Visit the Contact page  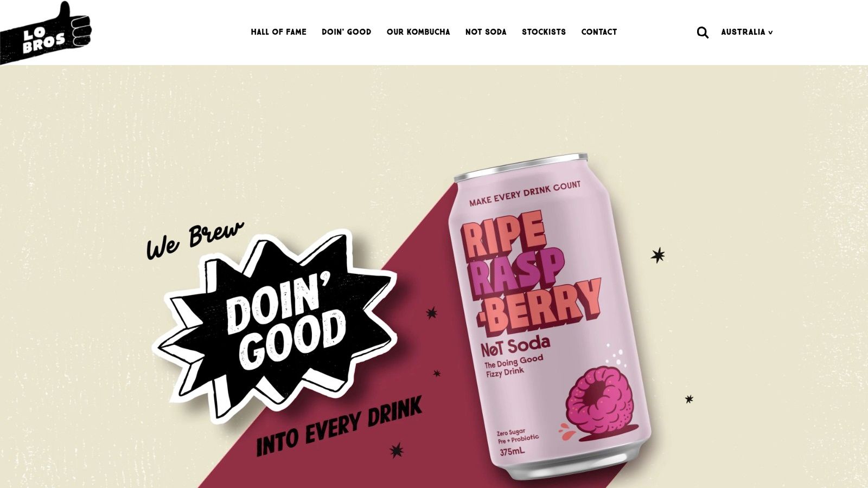[599, 32]
